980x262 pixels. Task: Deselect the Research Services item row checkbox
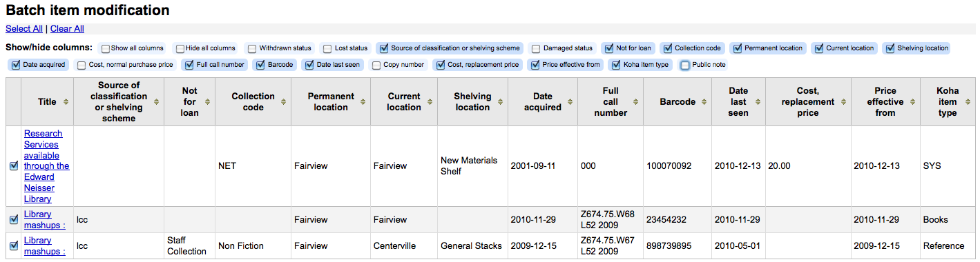(14, 166)
